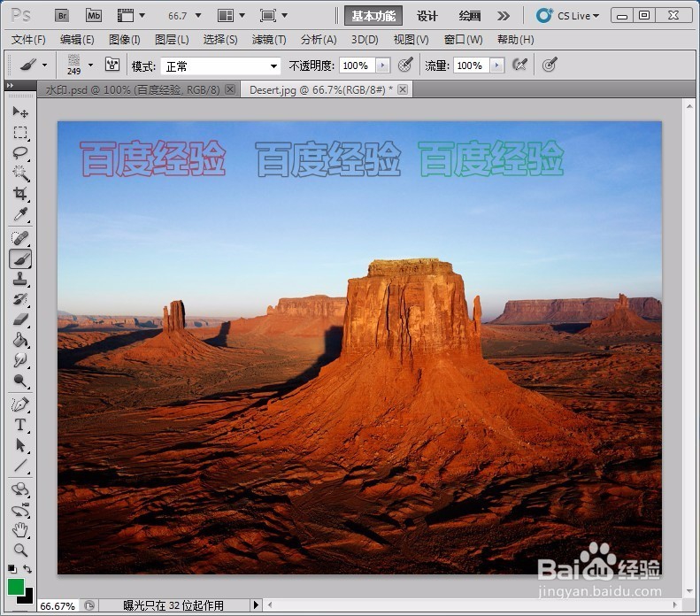700x616 pixels.
Task: Launch Adobe Bridge
Action: pos(62,16)
